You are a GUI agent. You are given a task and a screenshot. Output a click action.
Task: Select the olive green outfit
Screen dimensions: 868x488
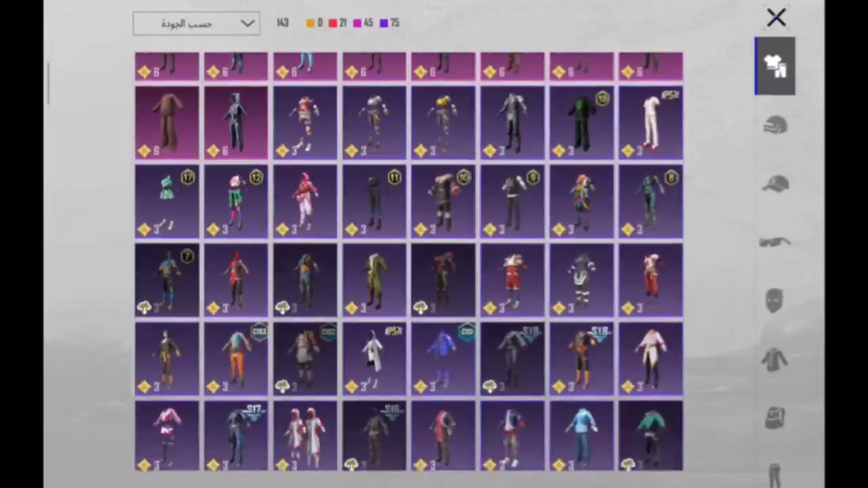click(374, 280)
